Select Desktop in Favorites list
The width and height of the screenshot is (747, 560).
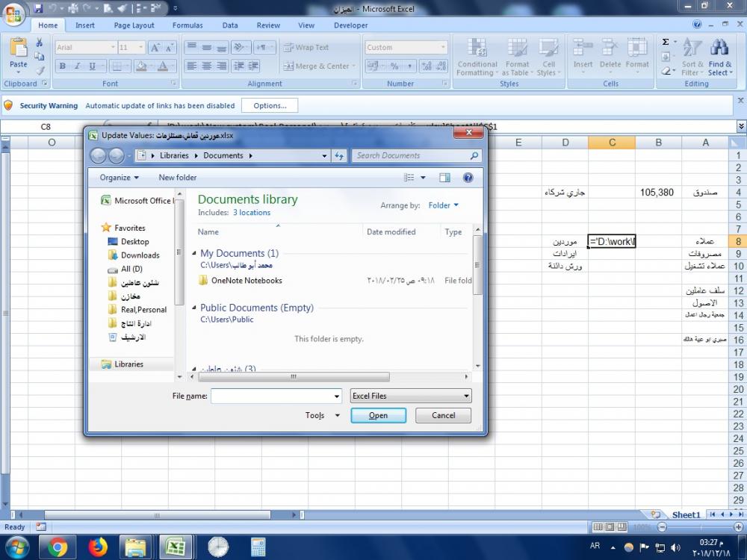coord(128,241)
